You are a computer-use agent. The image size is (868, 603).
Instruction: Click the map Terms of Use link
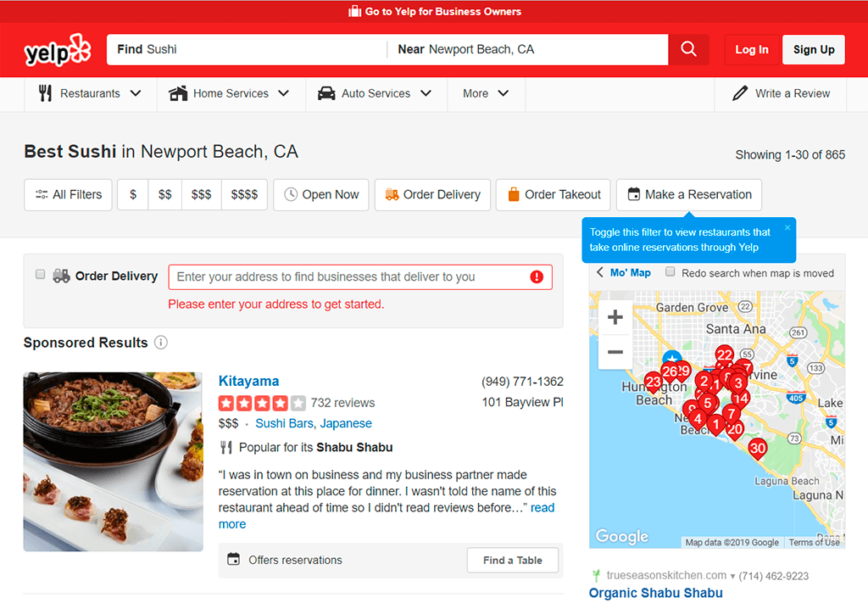814,542
